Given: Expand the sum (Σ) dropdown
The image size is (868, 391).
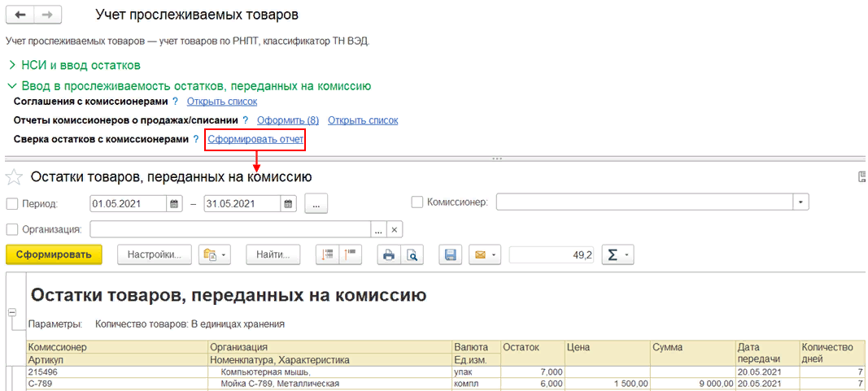Looking at the screenshot, I should pyautogui.click(x=617, y=255).
